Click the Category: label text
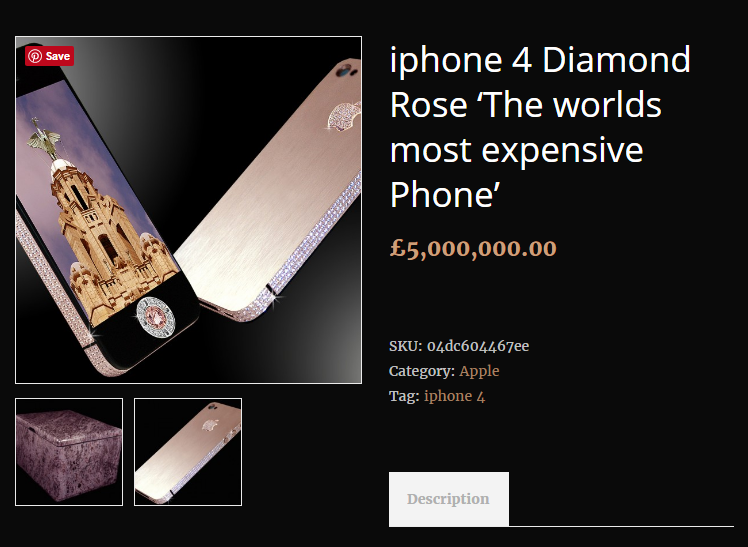Viewport: 748px width, 547px height. tap(422, 371)
